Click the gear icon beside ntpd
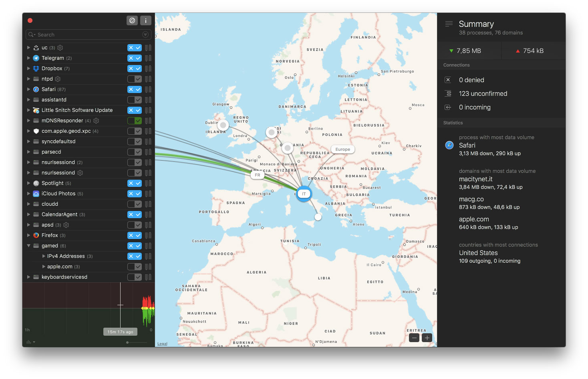588x379 pixels. [58, 79]
